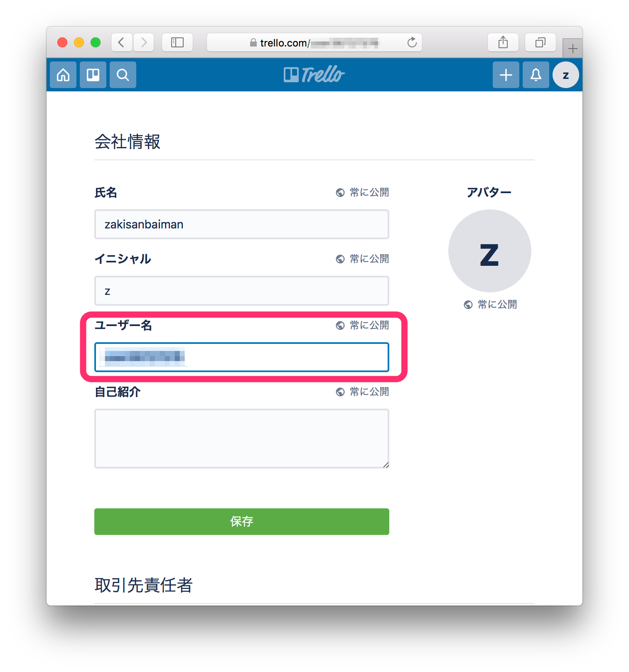Click the trello.com address bar
This screenshot has width=629, height=672.
pos(314,42)
